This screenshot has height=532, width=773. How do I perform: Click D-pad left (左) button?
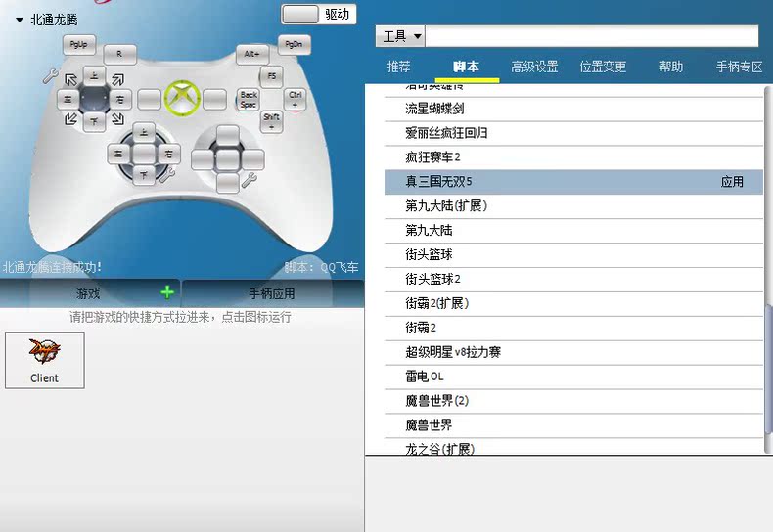tap(68, 100)
